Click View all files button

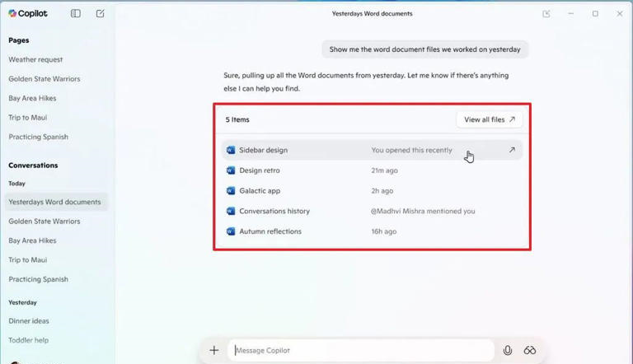click(490, 119)
